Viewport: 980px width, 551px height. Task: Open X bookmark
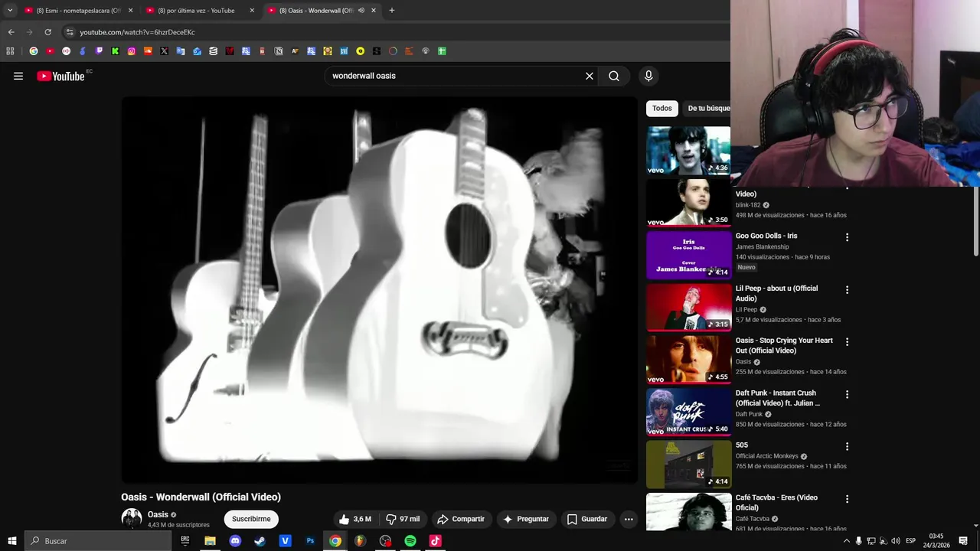pyautogui.click(x=164, y=51)
